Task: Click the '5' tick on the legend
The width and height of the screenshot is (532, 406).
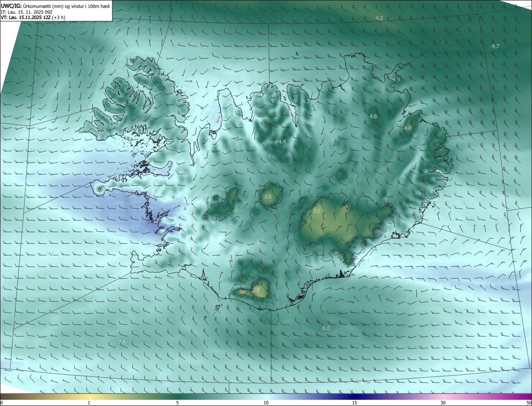Action: [x=177, y=403]
